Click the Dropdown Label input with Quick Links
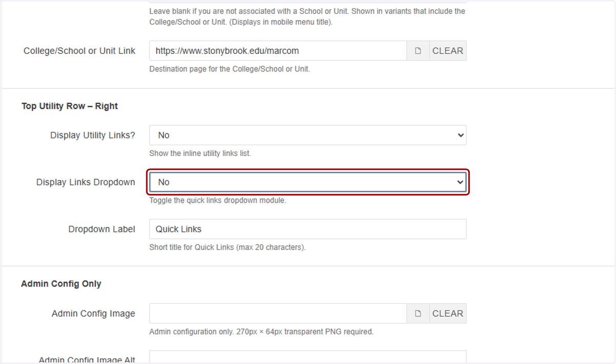The width and height of the screenshot is (616, 364). click(x=308, y=229)
